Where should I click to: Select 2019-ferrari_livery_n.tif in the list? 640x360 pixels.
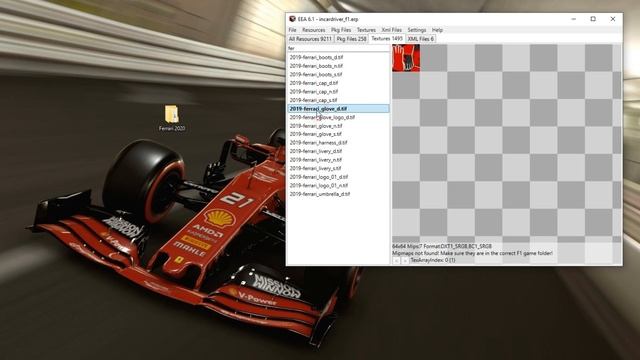[x=316, y=160]
